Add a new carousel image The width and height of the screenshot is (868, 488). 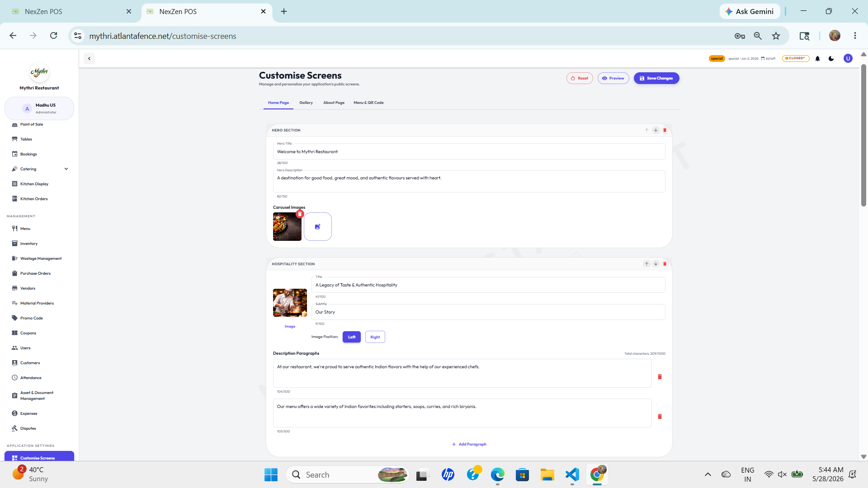coord(317,226)
